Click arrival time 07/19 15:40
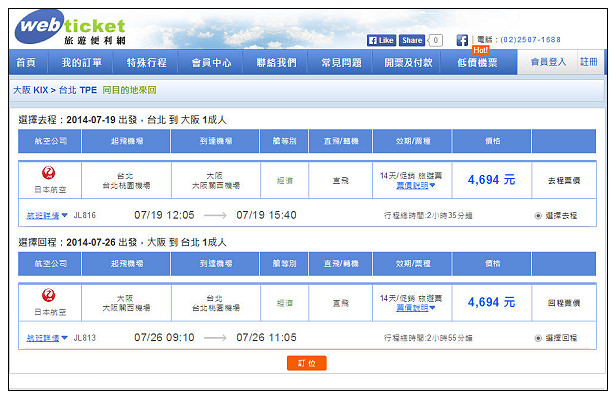The image size is (616, 399). point(266,215)
